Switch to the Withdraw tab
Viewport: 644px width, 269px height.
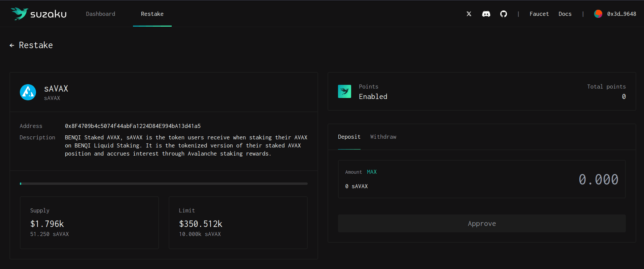pos(383,137)
